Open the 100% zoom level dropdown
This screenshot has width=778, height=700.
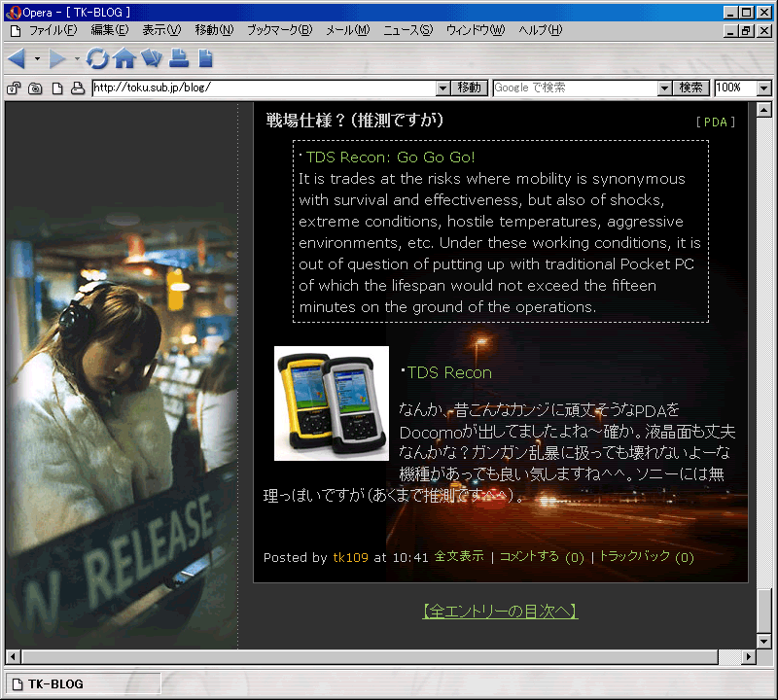tap(764, 88)
